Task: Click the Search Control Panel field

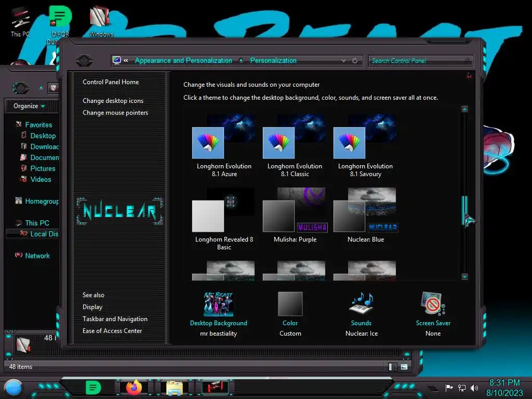Action: [420, 61]
